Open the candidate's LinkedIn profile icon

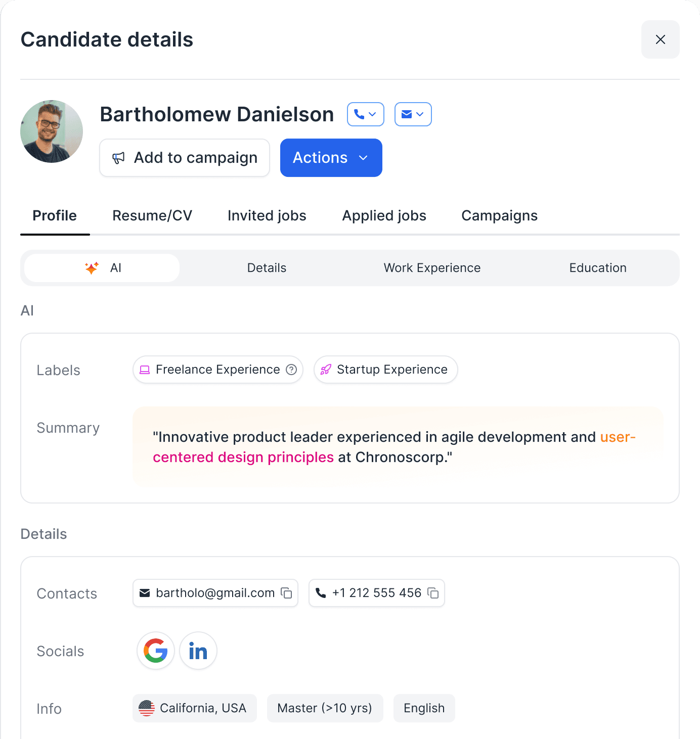(x=198, y=651)
